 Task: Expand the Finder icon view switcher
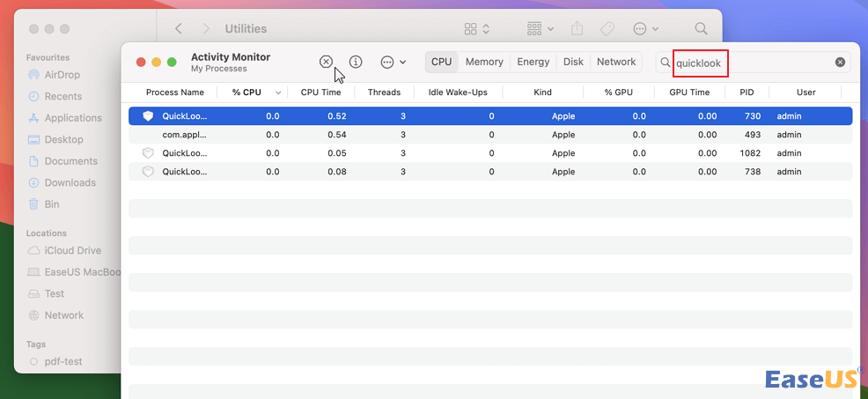(477, 29)
